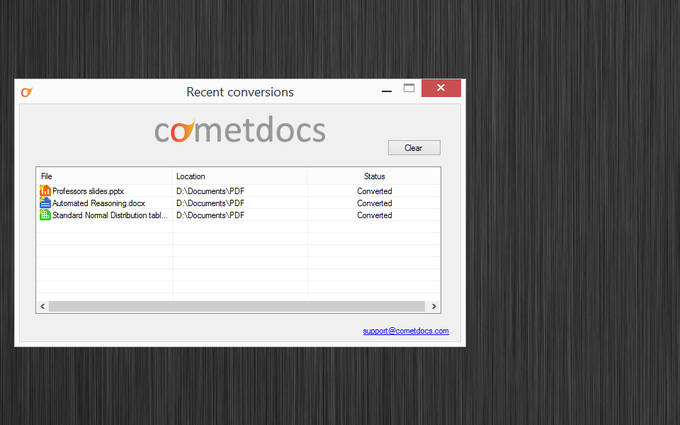The height and width of the screenshot is (425, 680).
Task: Maximize the Recent conversions window
Action: pyautogui.click(x=409, y=88)
